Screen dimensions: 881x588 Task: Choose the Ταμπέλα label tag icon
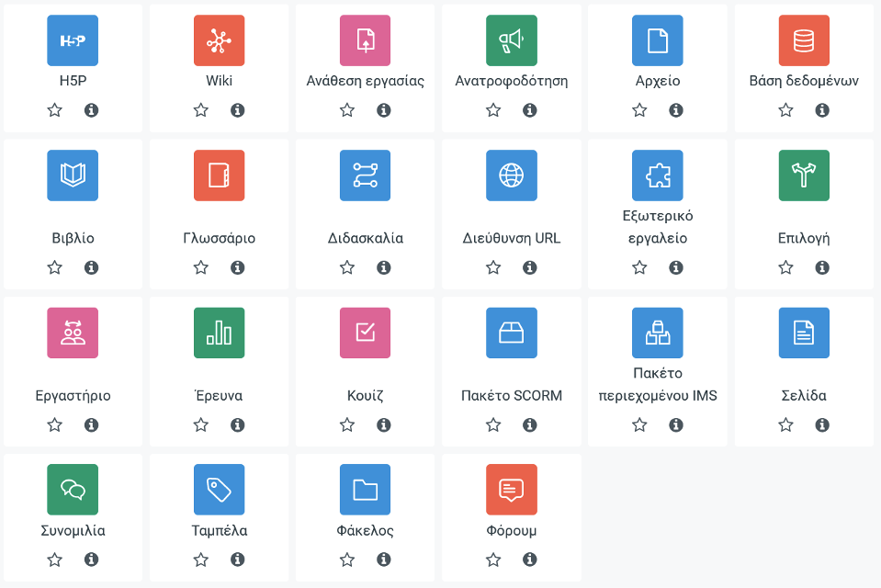pos(219,490)
